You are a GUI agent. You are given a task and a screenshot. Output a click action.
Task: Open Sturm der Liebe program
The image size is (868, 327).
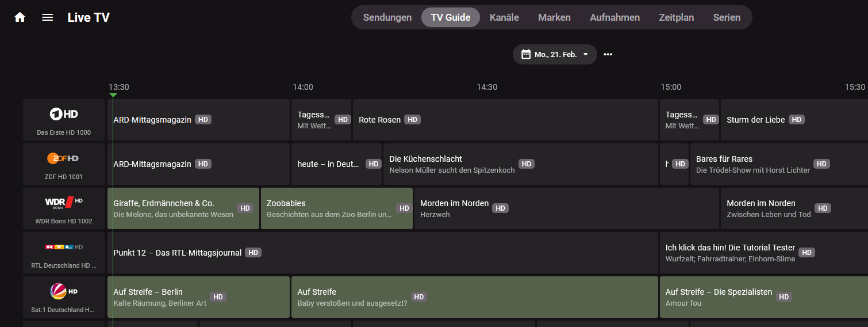pyautogui.click(x=794, y=120)
